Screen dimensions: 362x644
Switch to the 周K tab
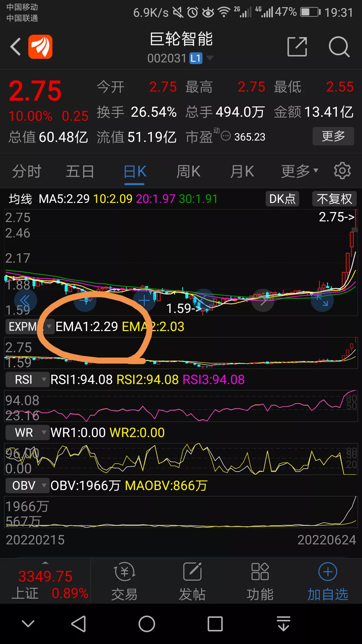(x=188, y=171)
